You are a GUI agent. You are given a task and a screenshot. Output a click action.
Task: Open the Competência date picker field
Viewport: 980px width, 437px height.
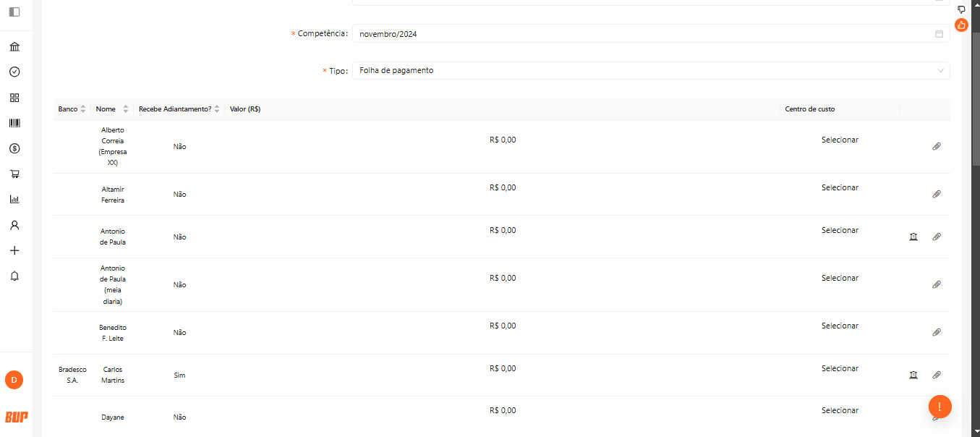click(x=651, y=34)
